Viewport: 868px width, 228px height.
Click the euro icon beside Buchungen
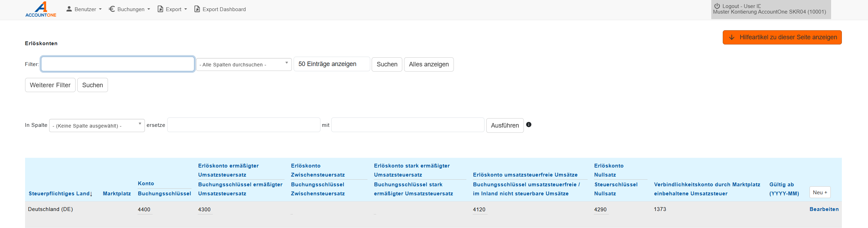coord(112,9)
